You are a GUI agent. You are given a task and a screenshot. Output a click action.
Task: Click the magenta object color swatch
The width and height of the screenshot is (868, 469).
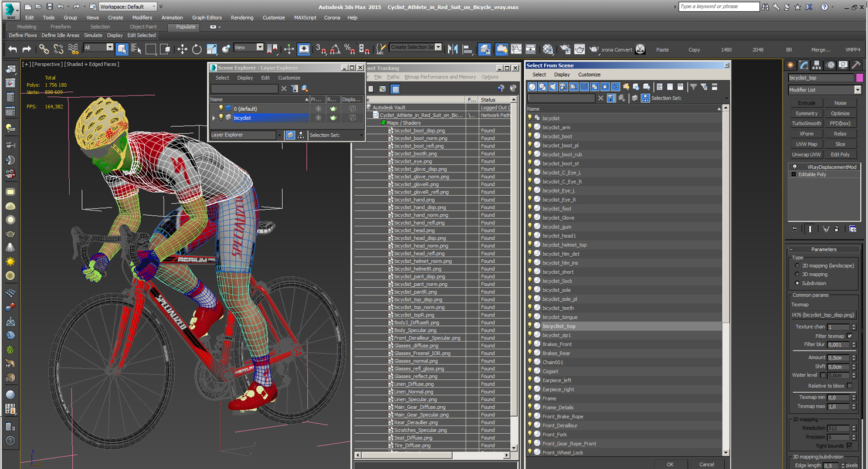(x=859, y=77)
